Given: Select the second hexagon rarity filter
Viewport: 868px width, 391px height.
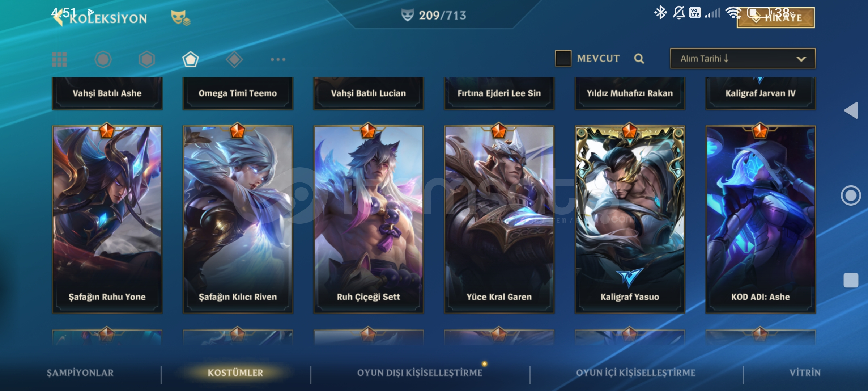Looking at the screenshot, I should point(147,59).
